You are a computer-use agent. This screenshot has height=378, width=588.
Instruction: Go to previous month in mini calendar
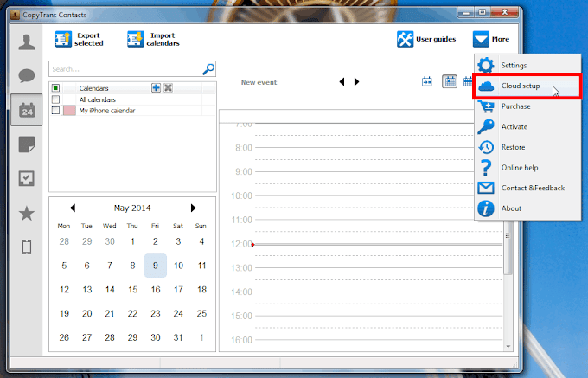tap(73, 208)
